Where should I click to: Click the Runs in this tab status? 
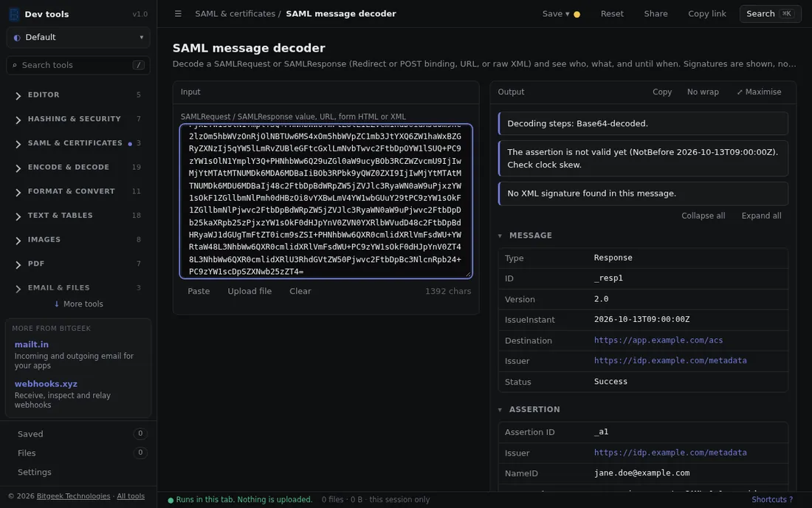click(x=240, y=500)
